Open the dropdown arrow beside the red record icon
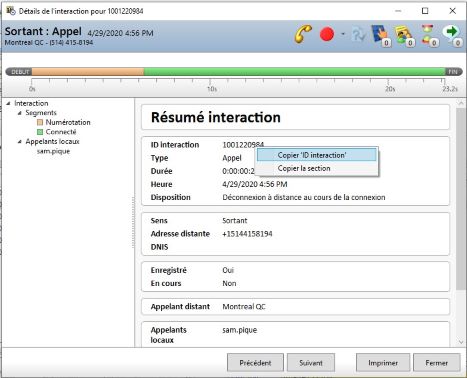 342,34
